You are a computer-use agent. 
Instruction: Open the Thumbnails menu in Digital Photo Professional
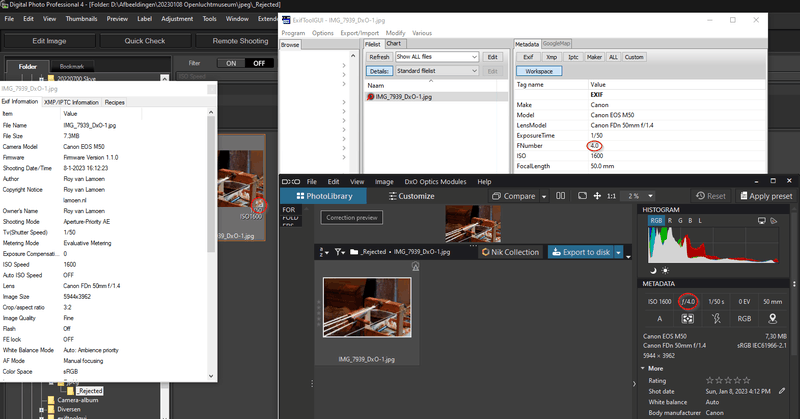click(81, 19)
